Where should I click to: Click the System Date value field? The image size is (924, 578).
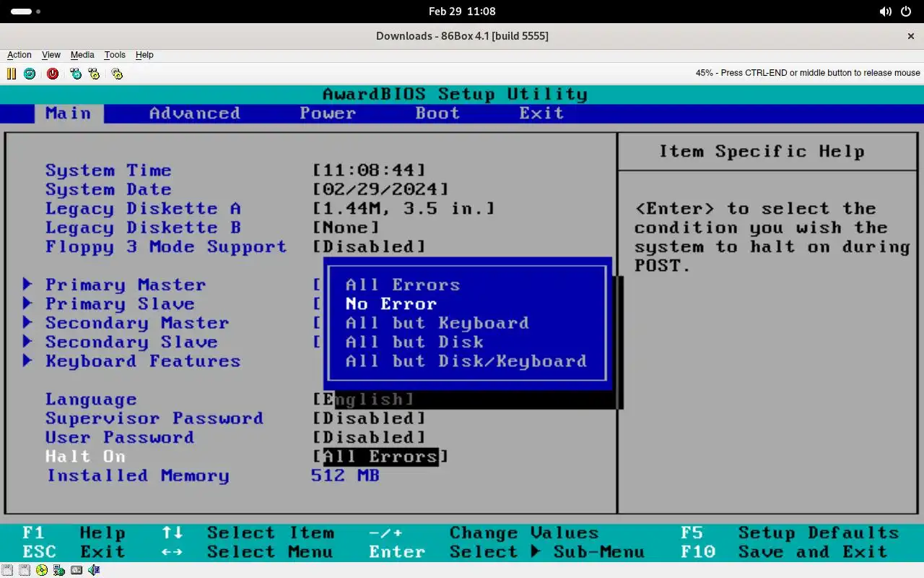click(x=380, y=189)
